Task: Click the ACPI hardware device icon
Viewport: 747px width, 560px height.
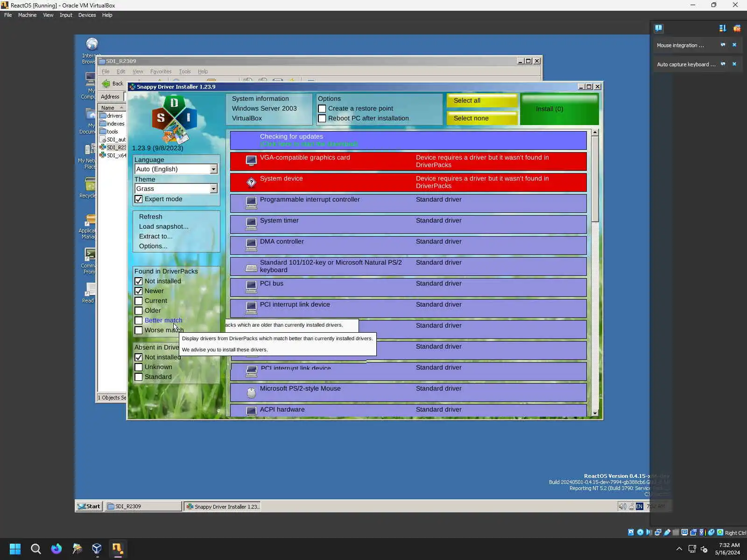Action: (251, 411)
